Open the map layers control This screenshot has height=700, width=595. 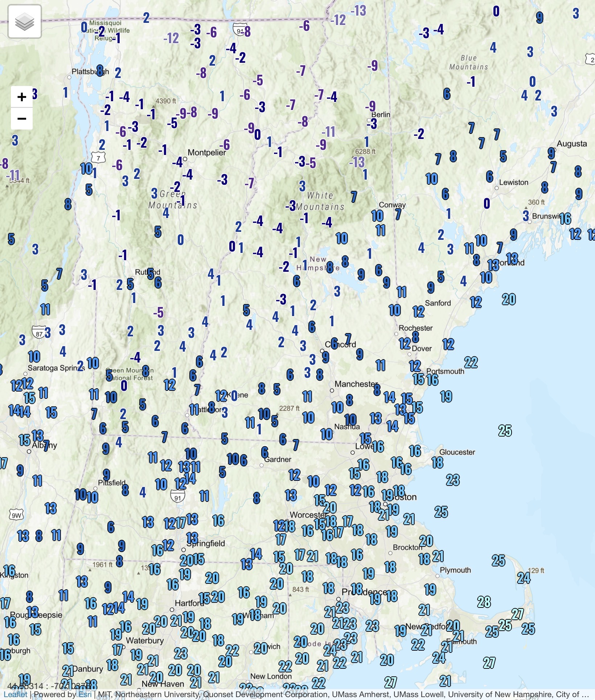tap(25, 22)
